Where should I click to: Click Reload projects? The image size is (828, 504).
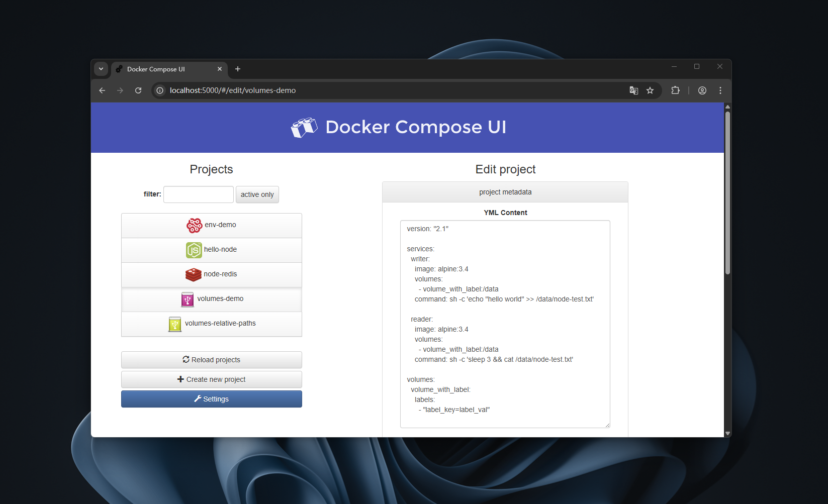pyautogui.click(x=211, y=359)
